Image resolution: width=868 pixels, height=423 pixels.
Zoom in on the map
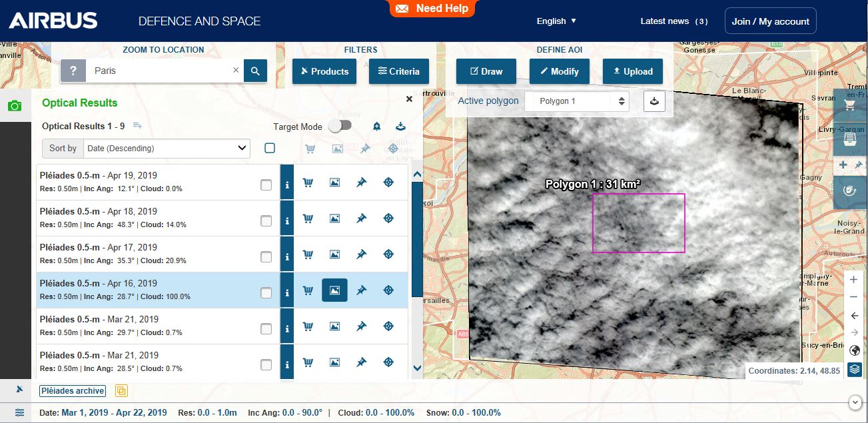click(x=854, y=280)
